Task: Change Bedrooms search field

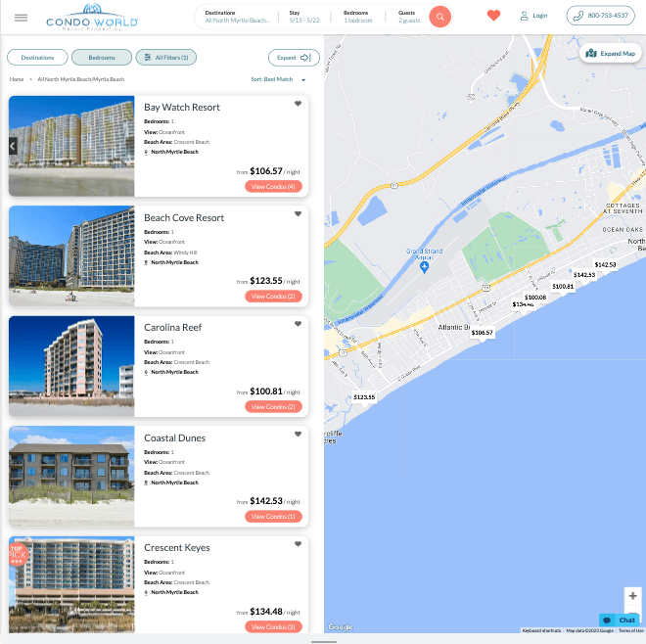Action: (x=358, y=17)
